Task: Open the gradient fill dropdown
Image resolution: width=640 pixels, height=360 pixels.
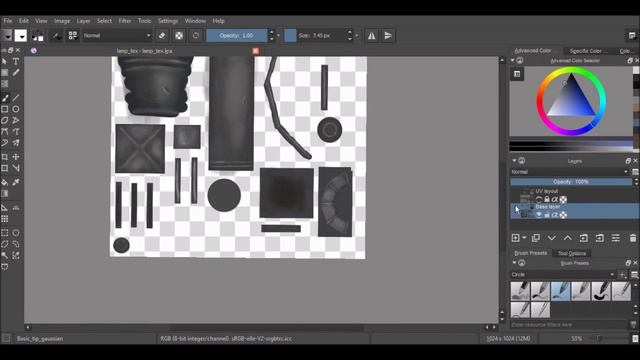Action: [7, 36]
